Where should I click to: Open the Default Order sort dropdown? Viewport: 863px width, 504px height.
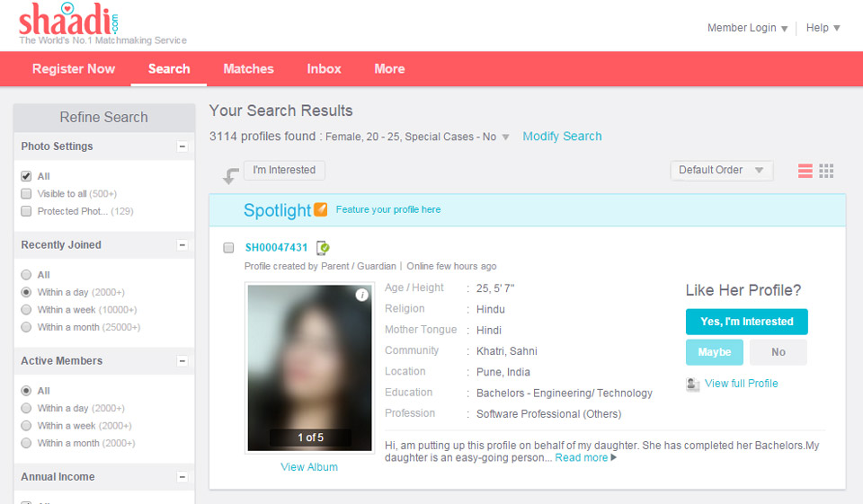point(721,171)
